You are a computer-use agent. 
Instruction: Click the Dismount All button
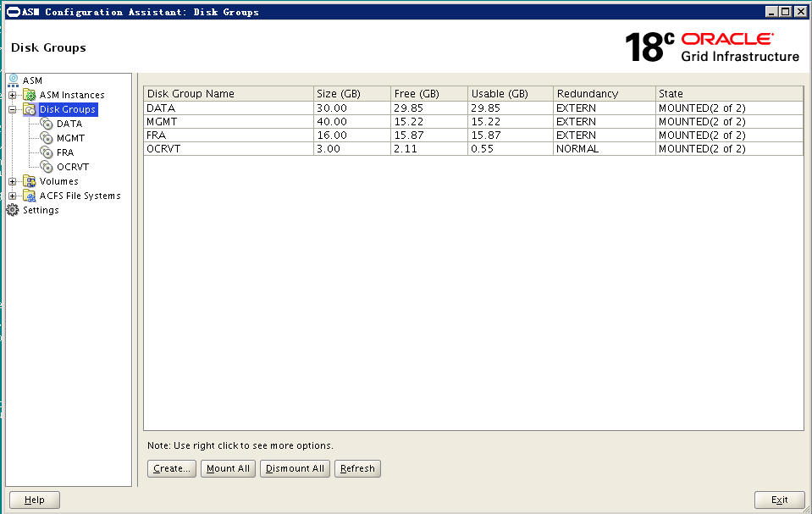[x=295, y=468]
